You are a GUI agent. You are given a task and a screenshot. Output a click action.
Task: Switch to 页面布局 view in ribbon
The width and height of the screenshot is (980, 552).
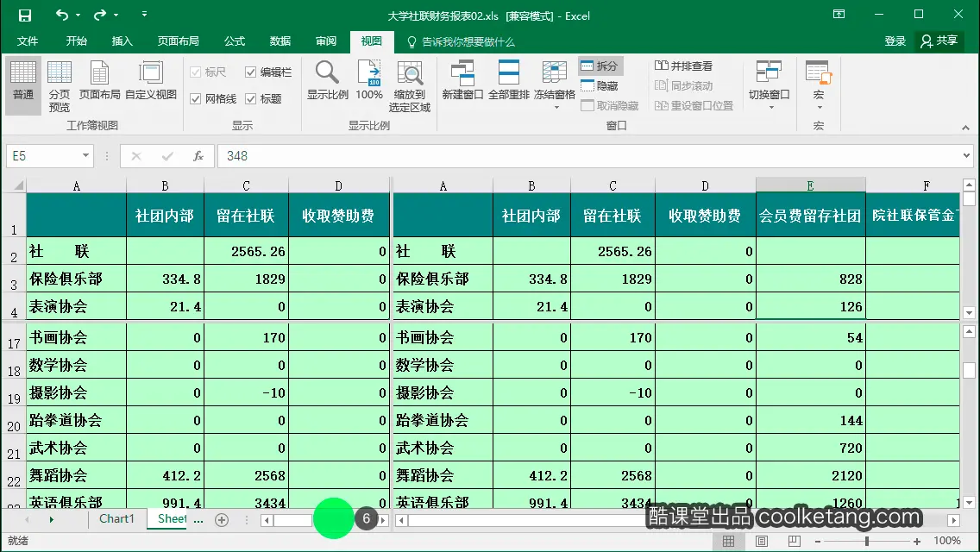tap(99, 80)
